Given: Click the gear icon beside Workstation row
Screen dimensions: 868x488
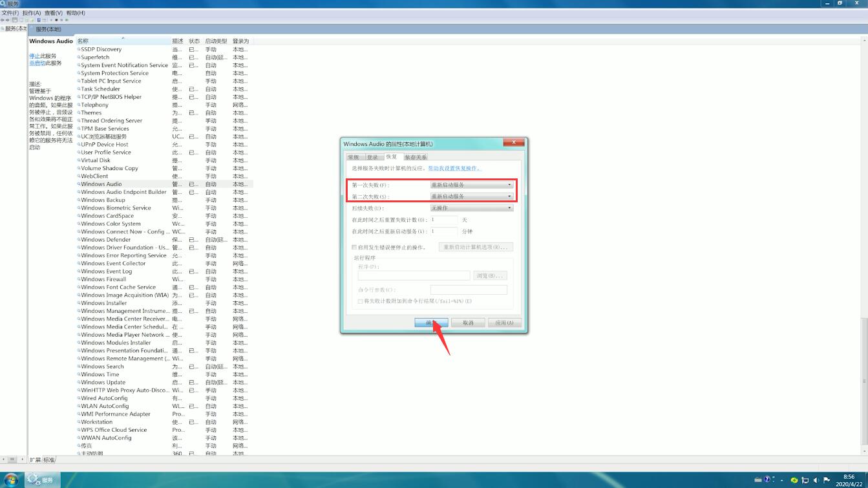Looking at the screenshot, I should click(79, 422).
